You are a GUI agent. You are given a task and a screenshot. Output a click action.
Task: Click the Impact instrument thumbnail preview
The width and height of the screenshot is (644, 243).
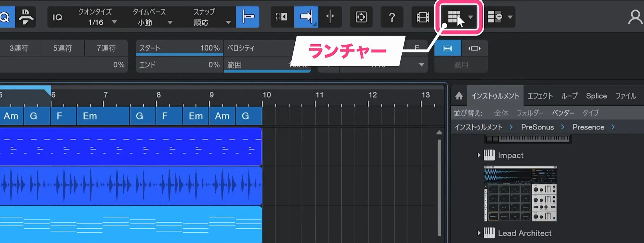click(520, 194)
